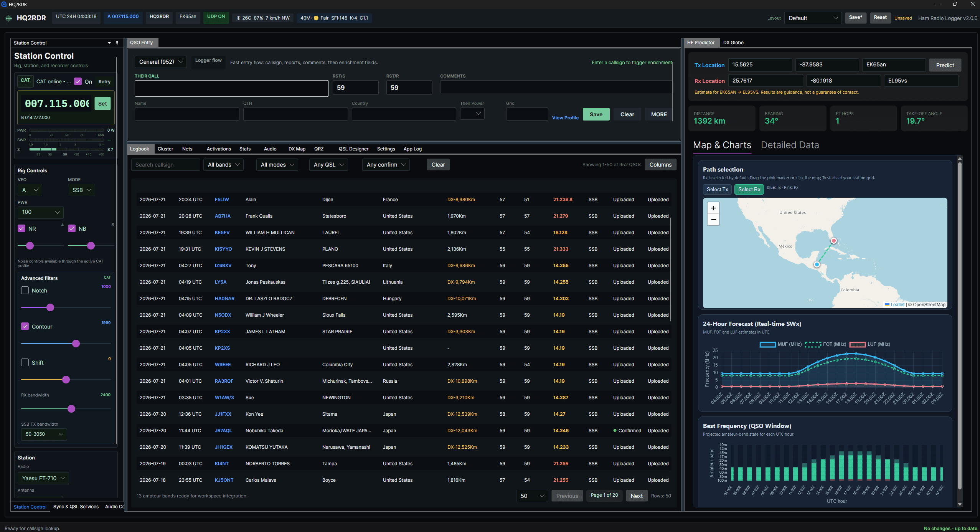Image resolution: width=980 pixels, height=532 pixels.
Task: Click the Next page button
Action: (x=637, y=496)
